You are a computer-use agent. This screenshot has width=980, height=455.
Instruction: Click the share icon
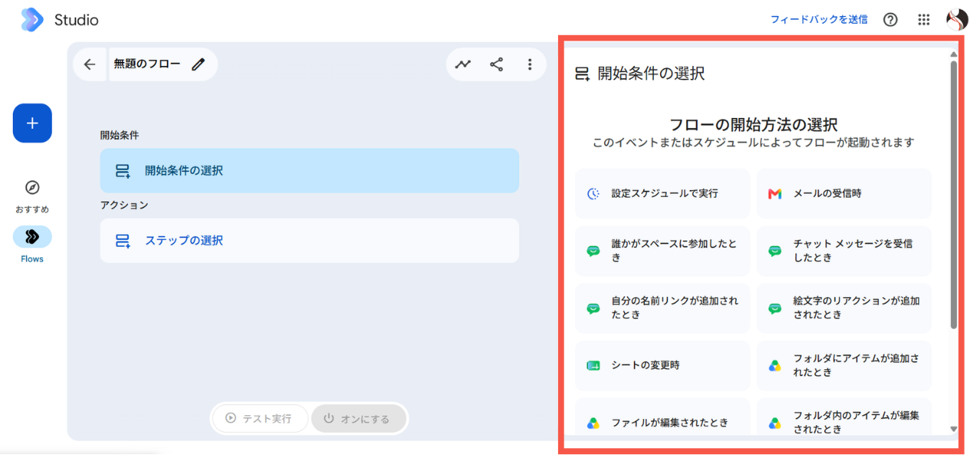click(497, 64)
